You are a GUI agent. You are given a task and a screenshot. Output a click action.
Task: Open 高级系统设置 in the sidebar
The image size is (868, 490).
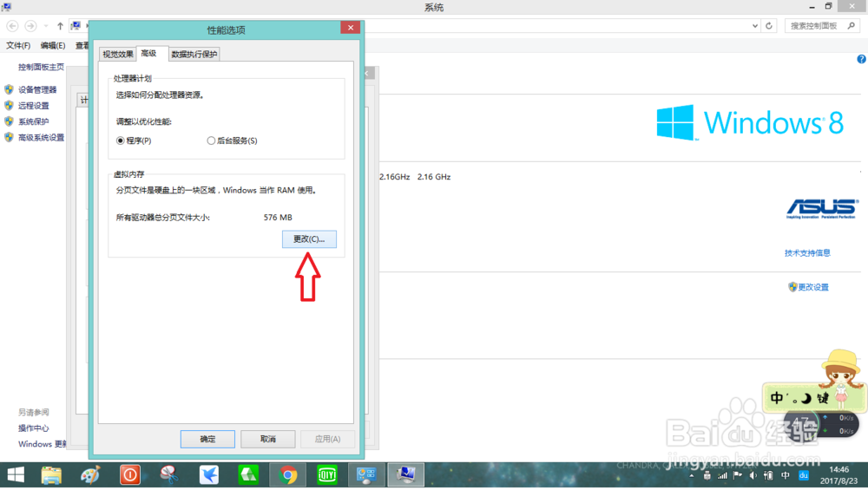(x=41, y=138)
